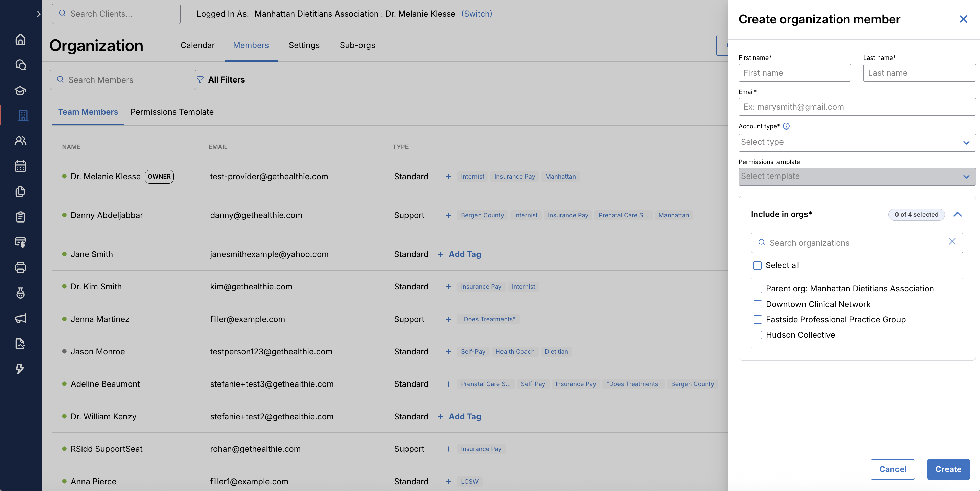
Task: Open the Permissions Template tab
Action: point(172,112)
